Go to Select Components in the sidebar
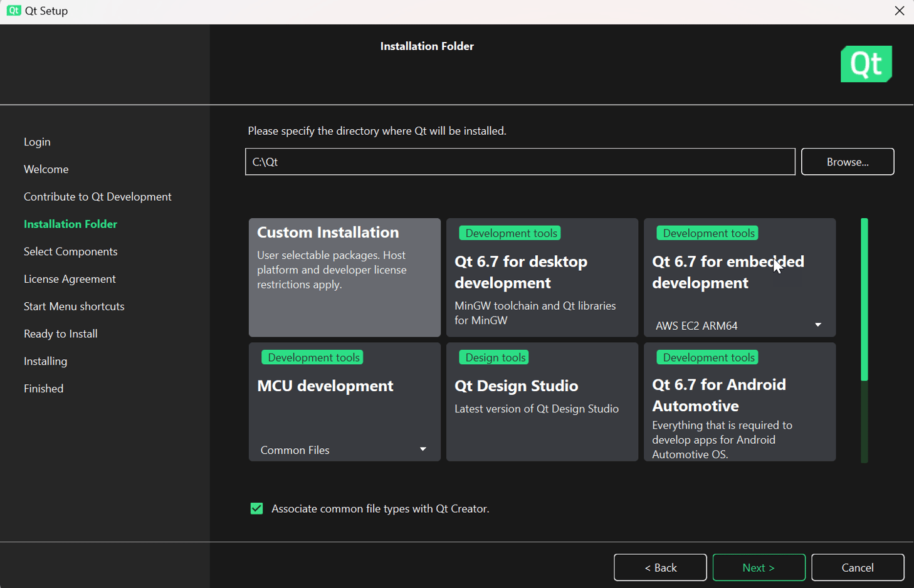Viewport: 914px width, 588px height. tap(70, 251)
